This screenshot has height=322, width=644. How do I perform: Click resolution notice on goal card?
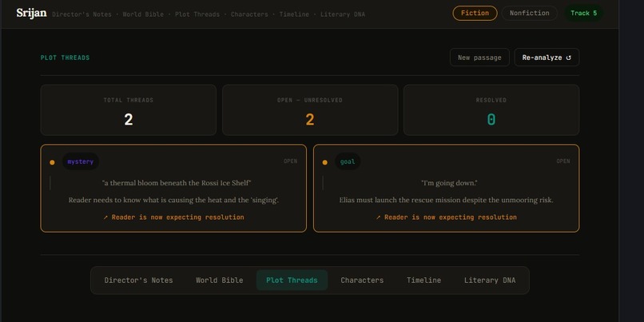(446, 217)
